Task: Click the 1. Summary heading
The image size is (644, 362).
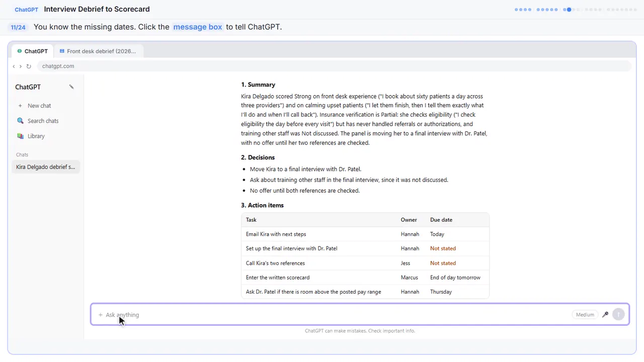Action: [258, 84]
